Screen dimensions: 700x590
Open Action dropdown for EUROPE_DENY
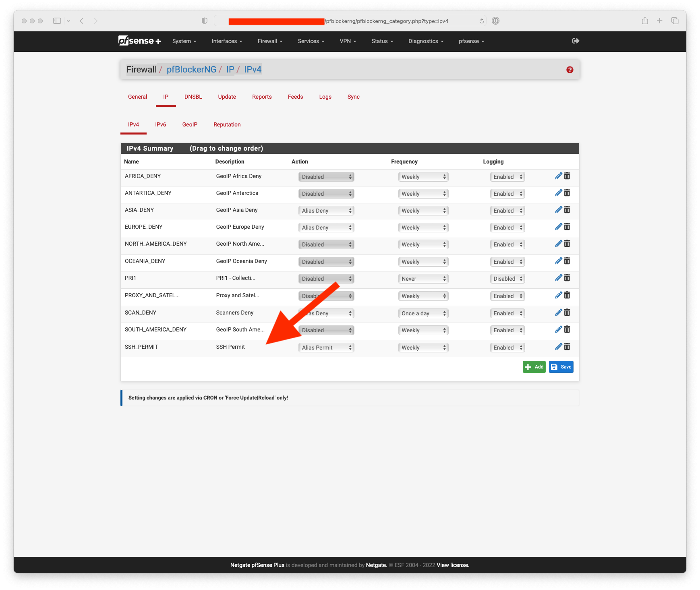(x=326, y=228)
